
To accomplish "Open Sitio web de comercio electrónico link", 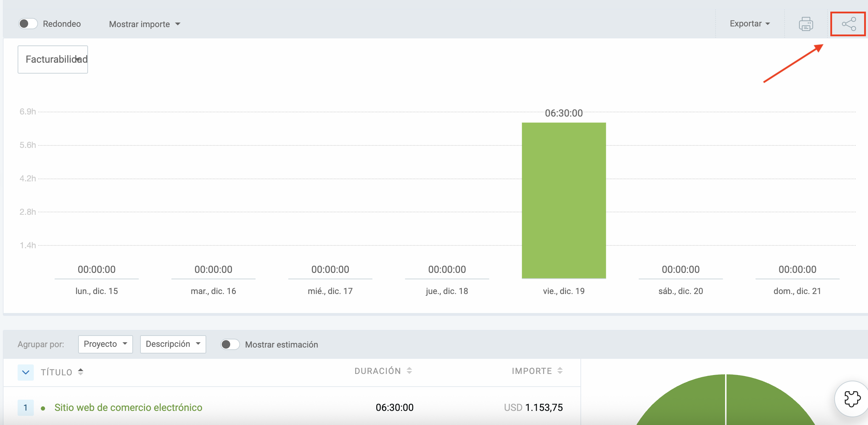I will (128, 407).
